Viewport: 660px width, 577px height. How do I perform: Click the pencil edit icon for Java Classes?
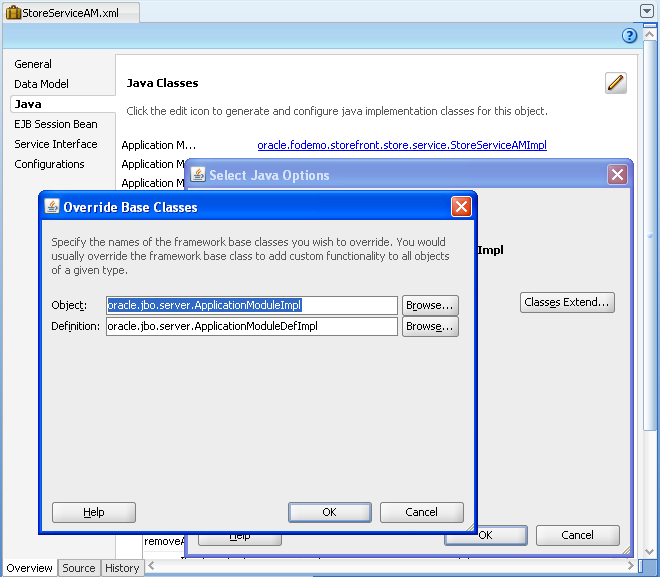[615, 82]
